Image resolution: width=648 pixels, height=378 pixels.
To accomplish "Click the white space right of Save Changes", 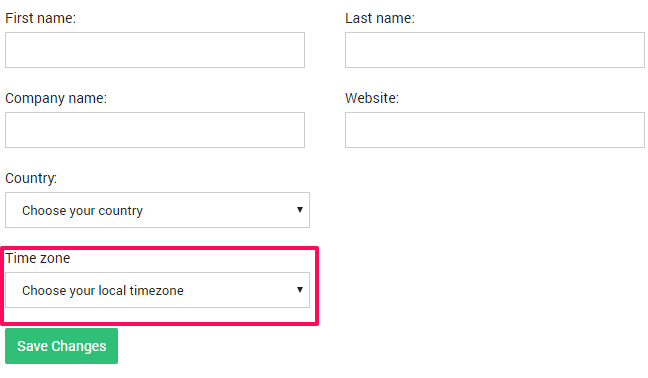I will pyautogui.click(x=372, y=346).
